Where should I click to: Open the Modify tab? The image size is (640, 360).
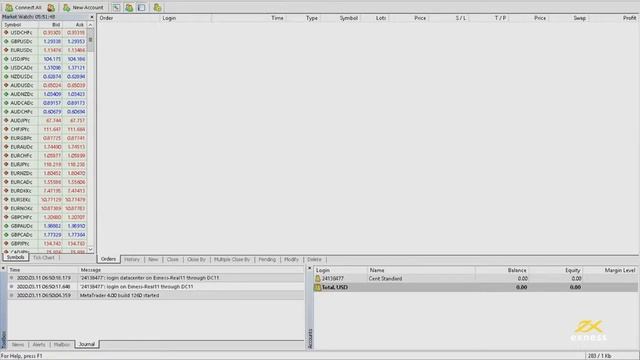(x=291, y=260)
